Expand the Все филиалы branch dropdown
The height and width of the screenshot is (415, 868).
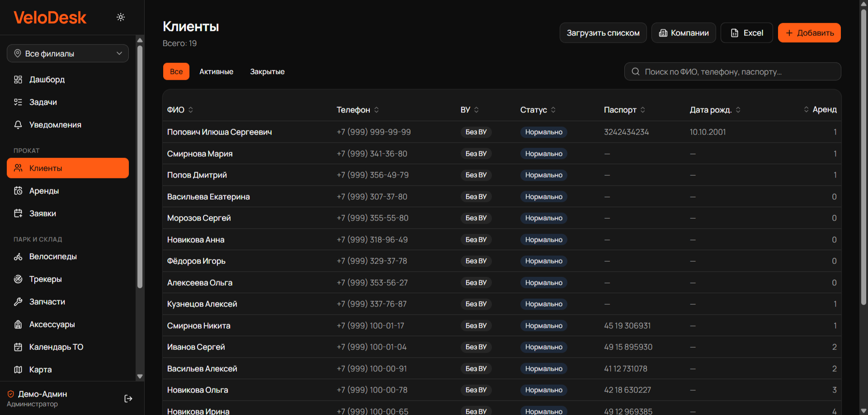pyautogui.click(x=68, y=53)
